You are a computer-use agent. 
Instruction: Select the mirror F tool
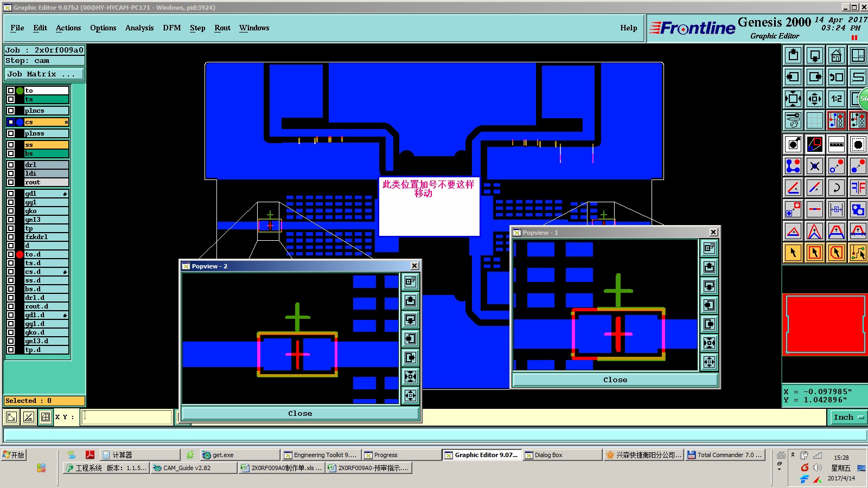pyautogui.click(x=858, y=188)
